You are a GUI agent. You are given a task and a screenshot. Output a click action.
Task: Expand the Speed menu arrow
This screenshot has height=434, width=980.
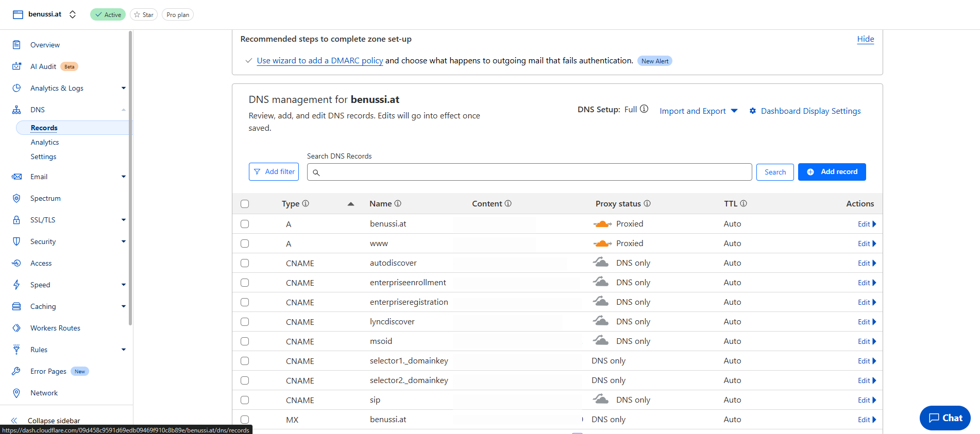124,285
